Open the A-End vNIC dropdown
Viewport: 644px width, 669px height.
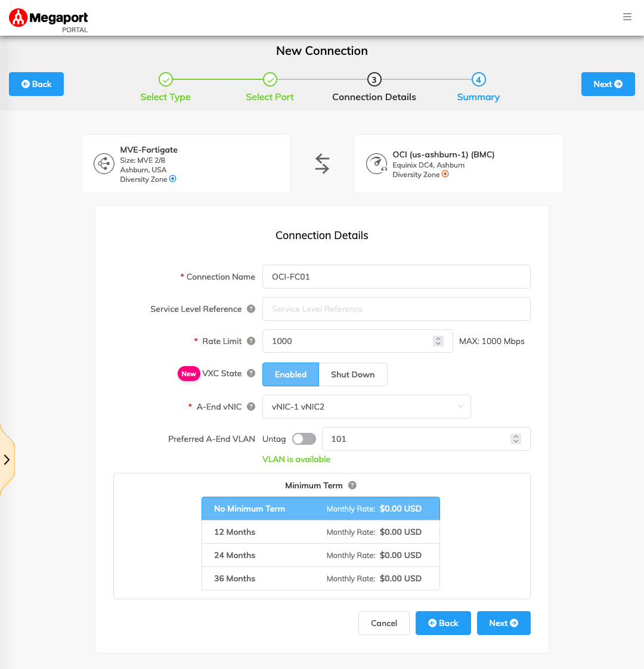367,407
